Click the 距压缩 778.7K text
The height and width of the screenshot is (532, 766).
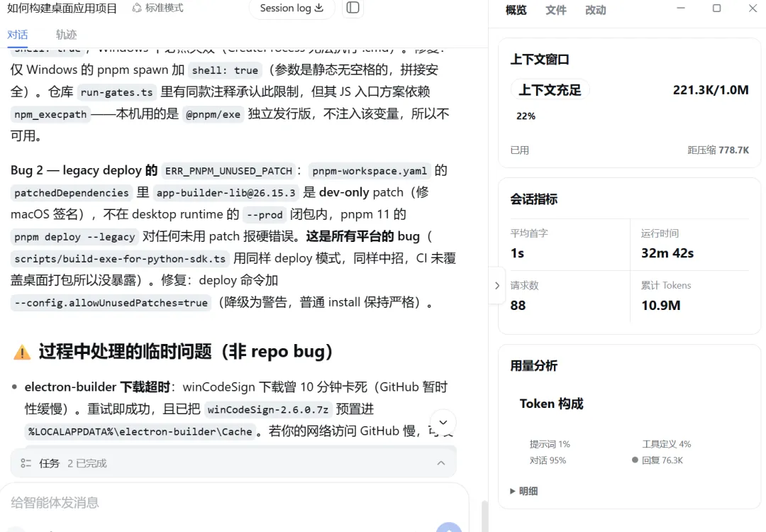pos(718,150)
